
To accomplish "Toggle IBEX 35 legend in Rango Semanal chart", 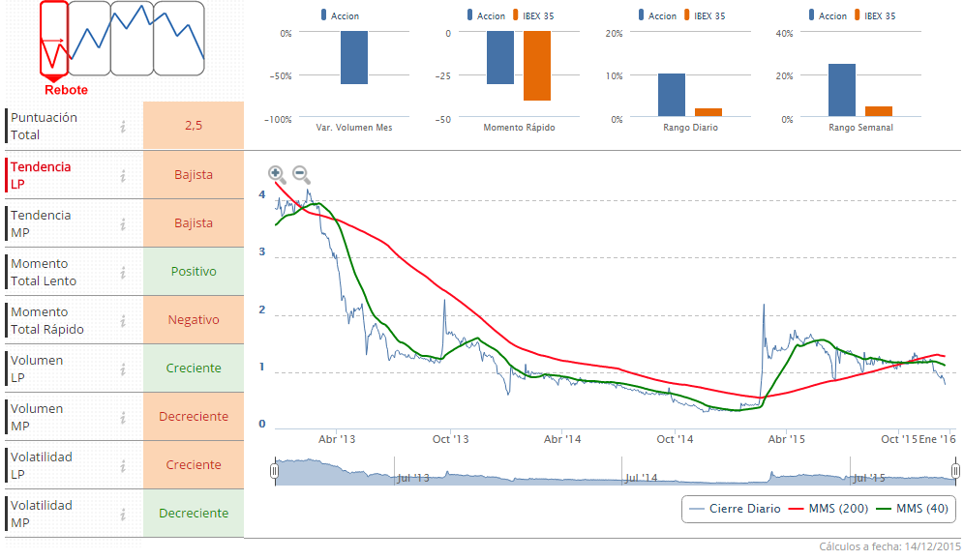I will pyautogui.click(x=875, y=15).
